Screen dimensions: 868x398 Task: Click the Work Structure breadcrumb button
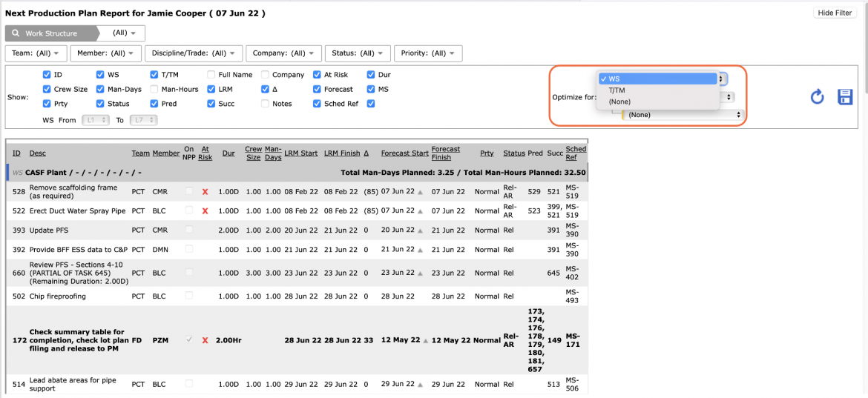53,33
